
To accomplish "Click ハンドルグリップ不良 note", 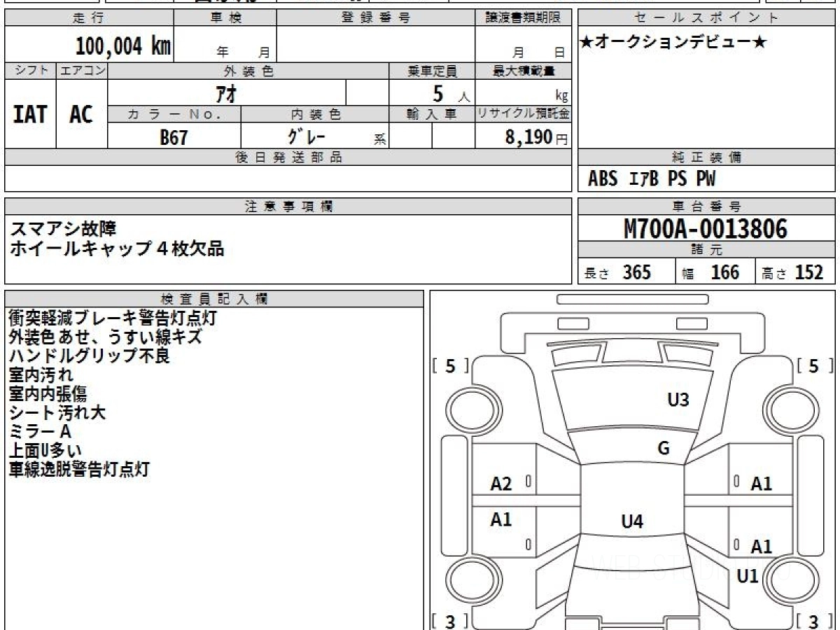I will 89,356.
